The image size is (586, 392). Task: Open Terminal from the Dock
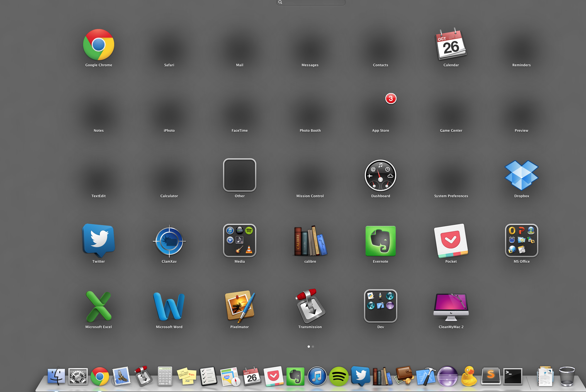(x=513, y=376)
